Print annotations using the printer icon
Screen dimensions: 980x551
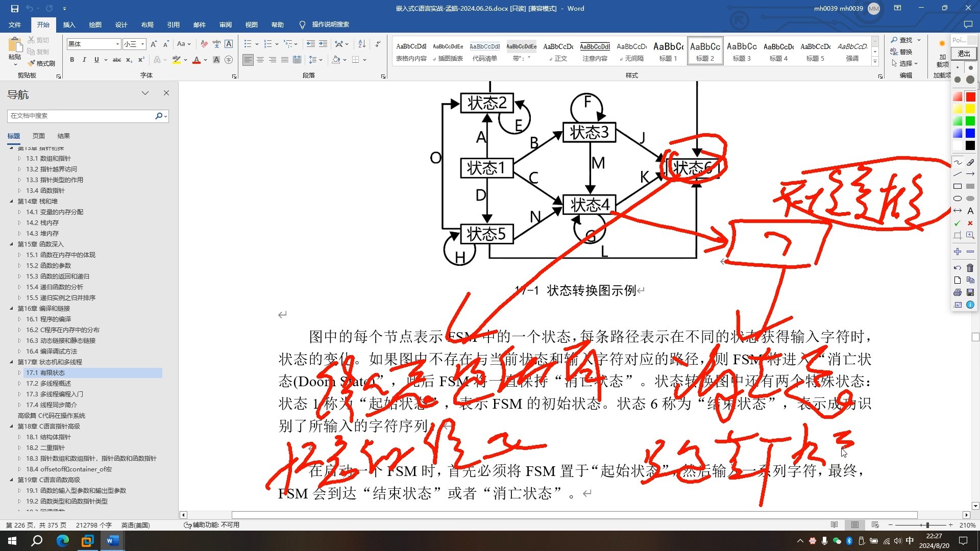click(x=958, y=292)
